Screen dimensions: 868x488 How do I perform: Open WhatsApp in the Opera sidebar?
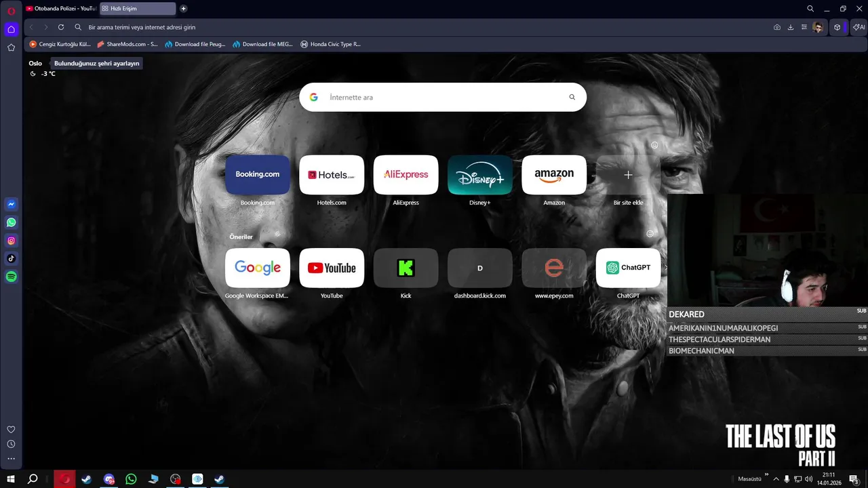point(11,222)
